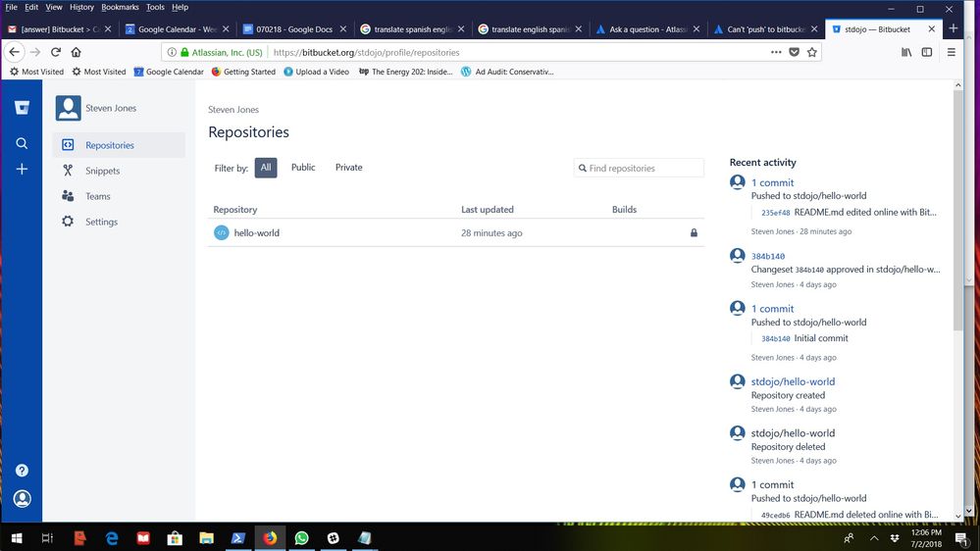Open the Firefox hamburger menu
Image resolution: width=980 pixels, height=551 pixels.
click(x=952, y=53)
